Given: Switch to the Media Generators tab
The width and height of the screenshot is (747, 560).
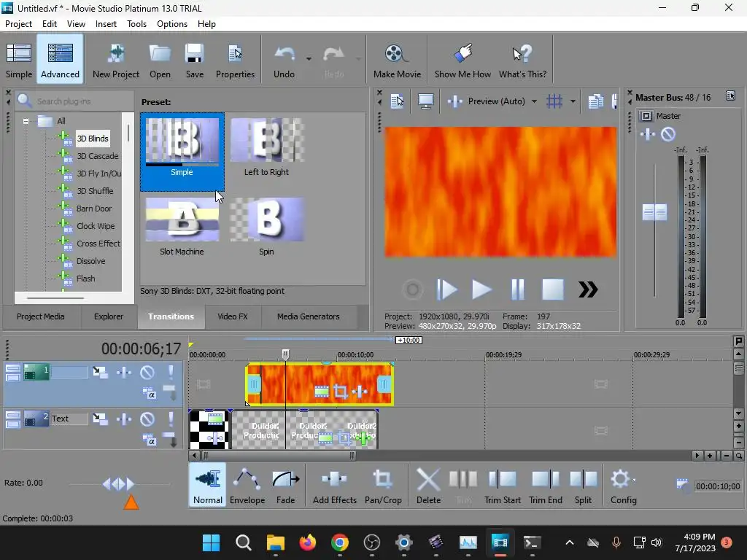Looking at the screenshot, I should [309, 316].
